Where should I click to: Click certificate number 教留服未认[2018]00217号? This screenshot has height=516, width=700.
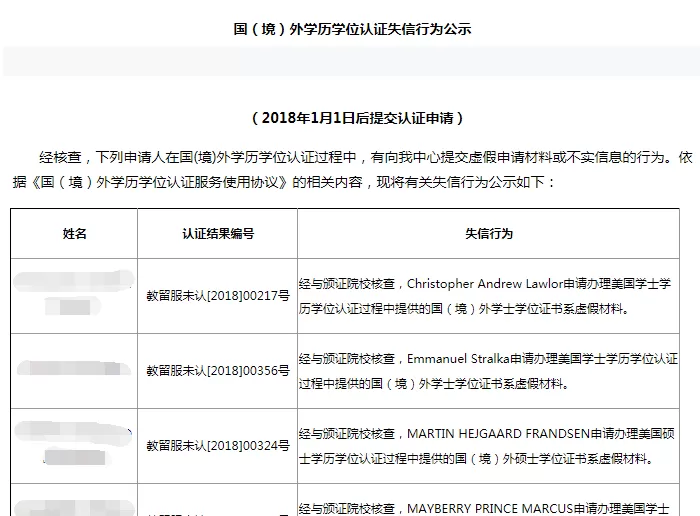tap(218, 296)
